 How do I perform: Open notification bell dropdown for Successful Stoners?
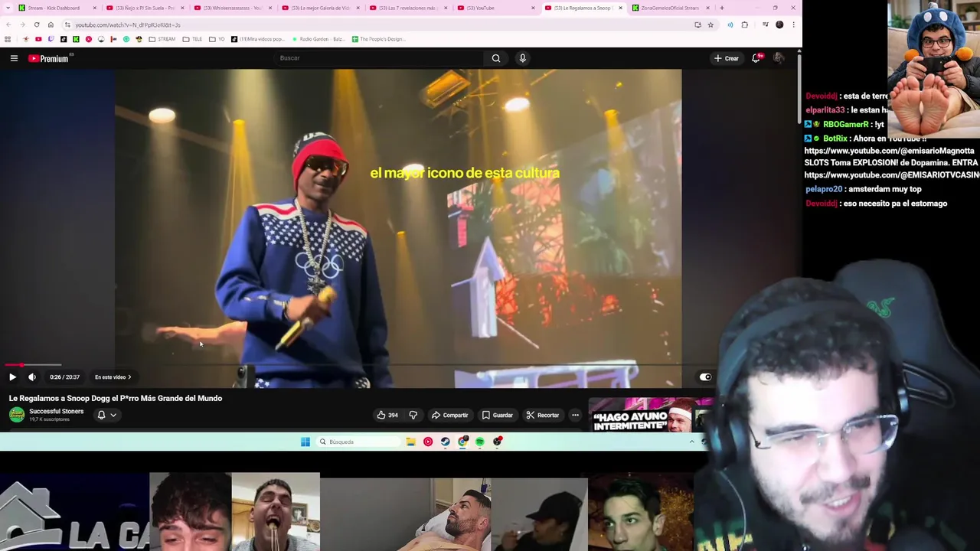[106, 415]
